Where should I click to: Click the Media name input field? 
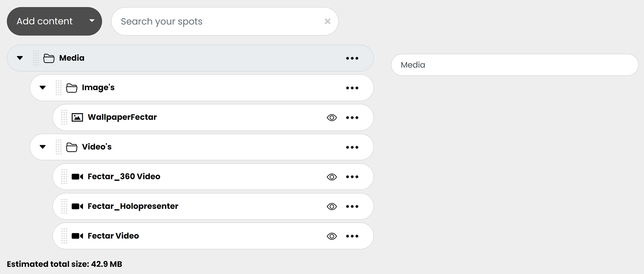515,65
